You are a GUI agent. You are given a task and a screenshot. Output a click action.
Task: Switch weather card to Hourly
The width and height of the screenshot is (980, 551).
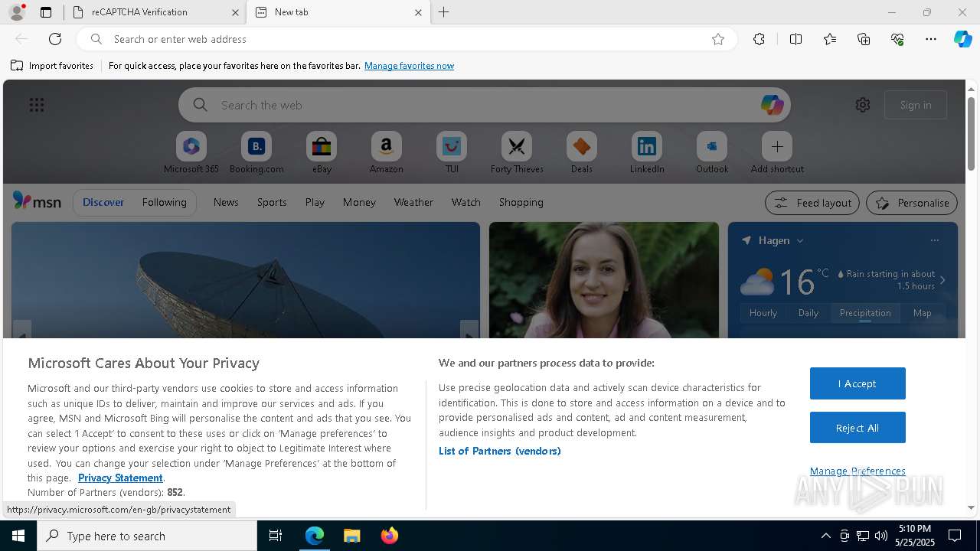[763, 312]
